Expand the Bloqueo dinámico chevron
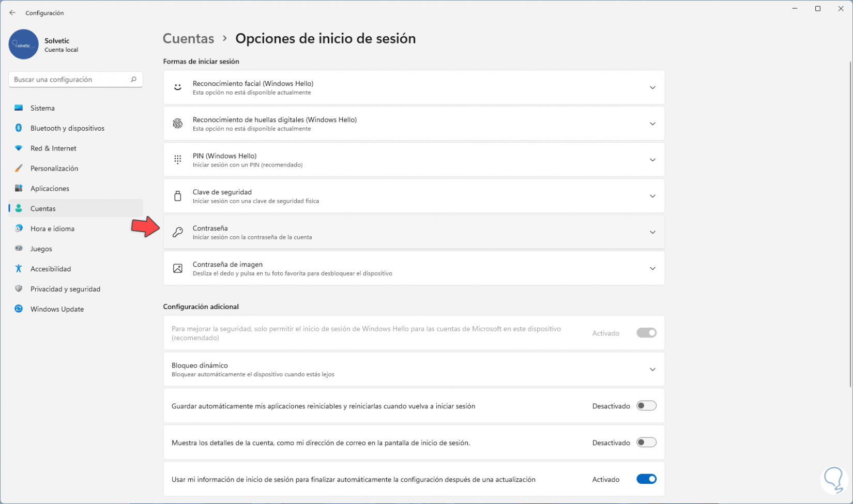This screenshot has height=504, width=853. [652, 369]
